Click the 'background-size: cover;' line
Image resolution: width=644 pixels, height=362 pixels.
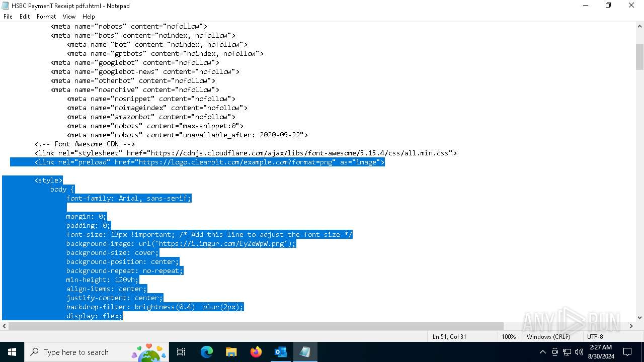click(113, 253)
